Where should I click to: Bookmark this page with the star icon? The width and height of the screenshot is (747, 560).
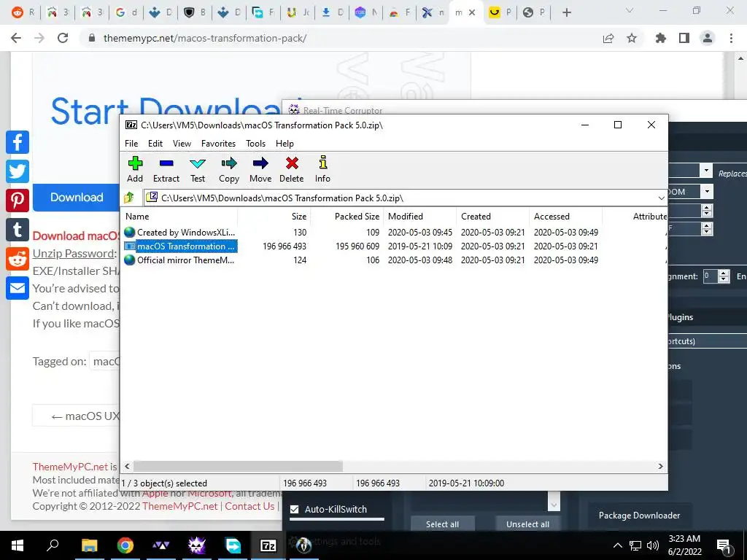point(632,38)
